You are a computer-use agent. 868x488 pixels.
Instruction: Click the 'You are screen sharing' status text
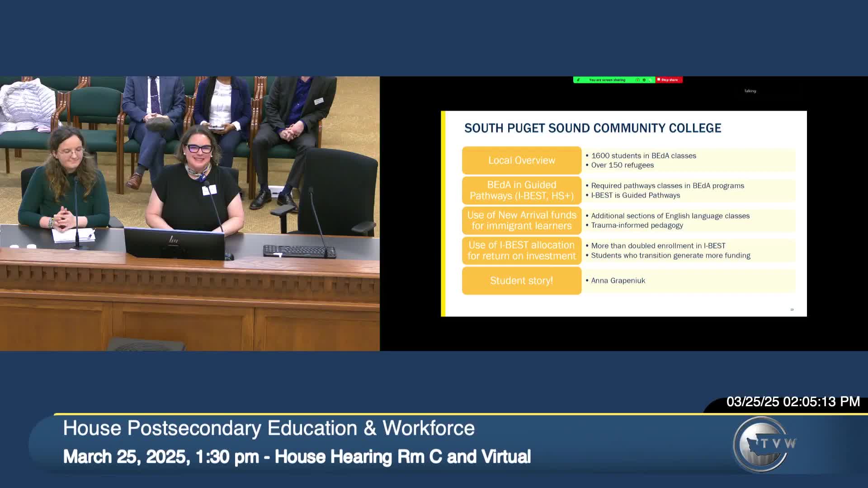(607, 80)
